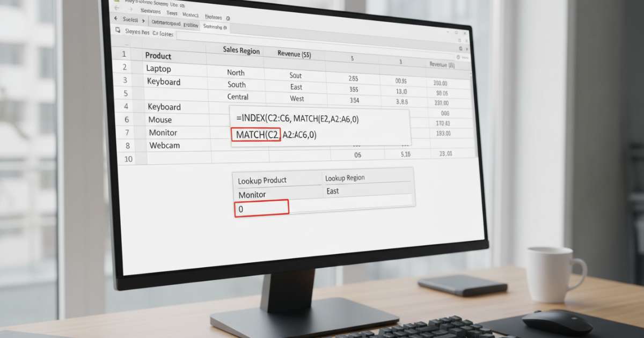Select the result cell showing 0
Screen dimensions: 644x338
point(261,208)
